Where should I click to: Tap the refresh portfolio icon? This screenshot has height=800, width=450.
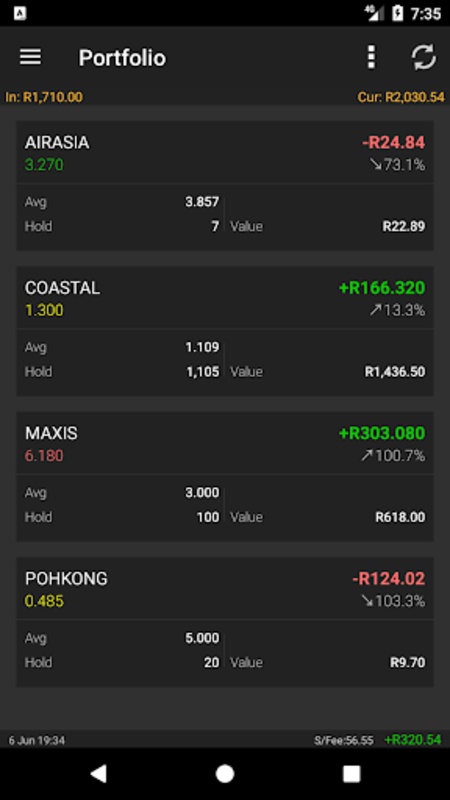423,57
